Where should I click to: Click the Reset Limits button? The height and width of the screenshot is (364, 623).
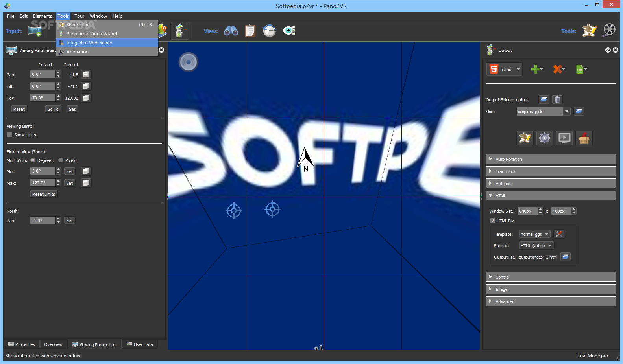coord(44,194)
